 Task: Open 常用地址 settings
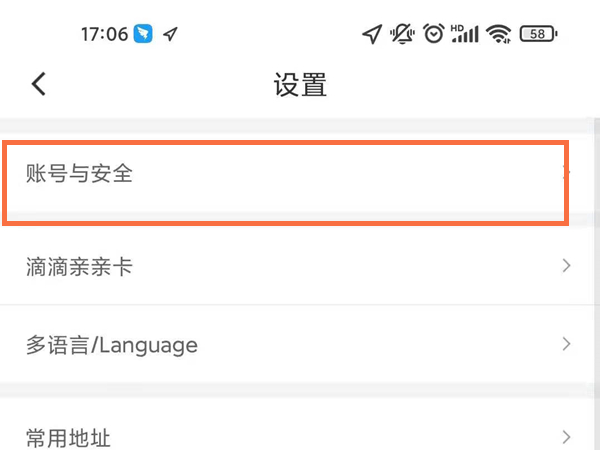[x=68, y=437]
